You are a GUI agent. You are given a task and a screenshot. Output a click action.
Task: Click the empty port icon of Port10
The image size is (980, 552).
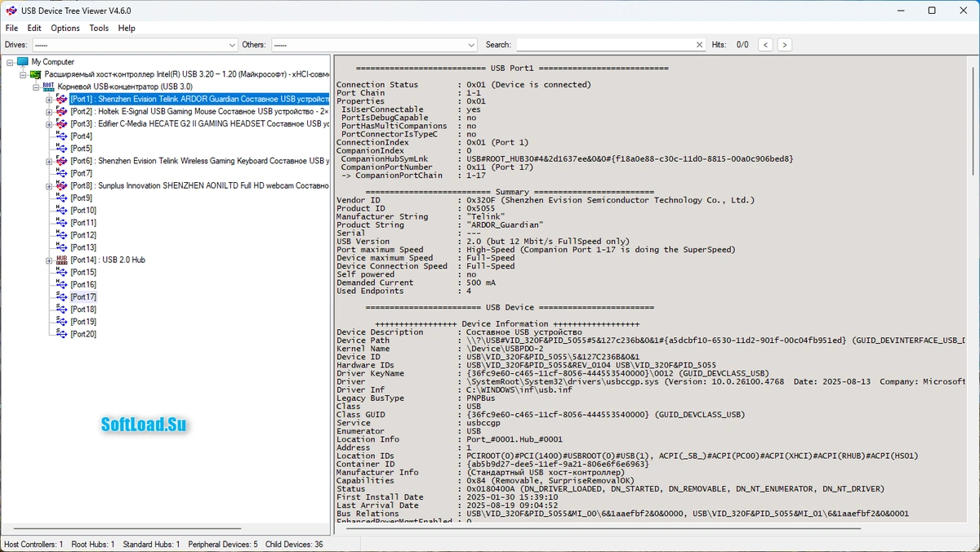pos(62,211)
